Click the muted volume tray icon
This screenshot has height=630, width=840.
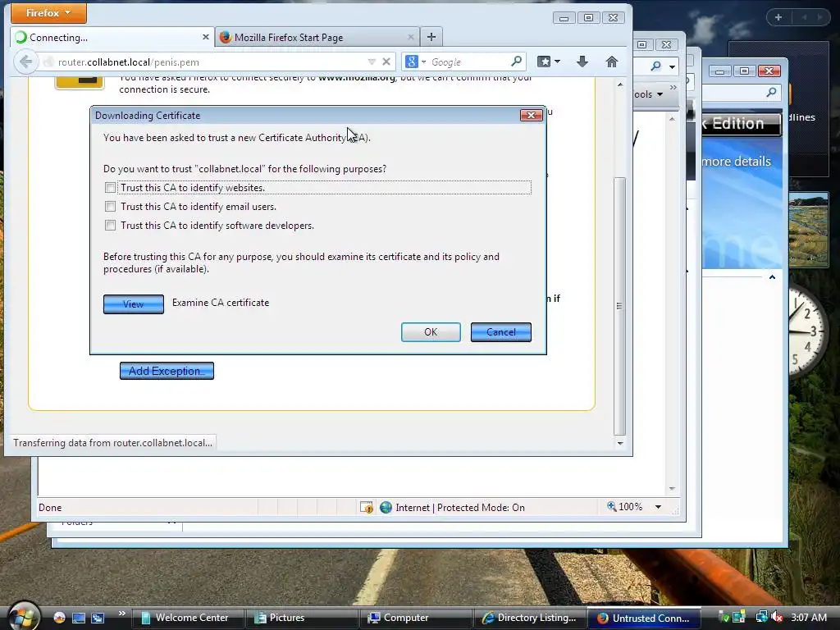(777, 617)
